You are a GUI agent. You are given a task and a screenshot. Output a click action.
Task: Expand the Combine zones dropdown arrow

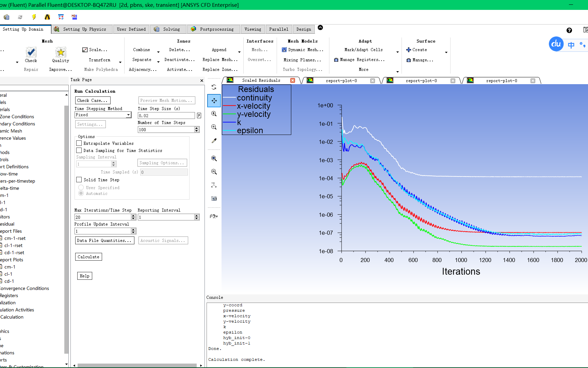(x=158, y=52)
